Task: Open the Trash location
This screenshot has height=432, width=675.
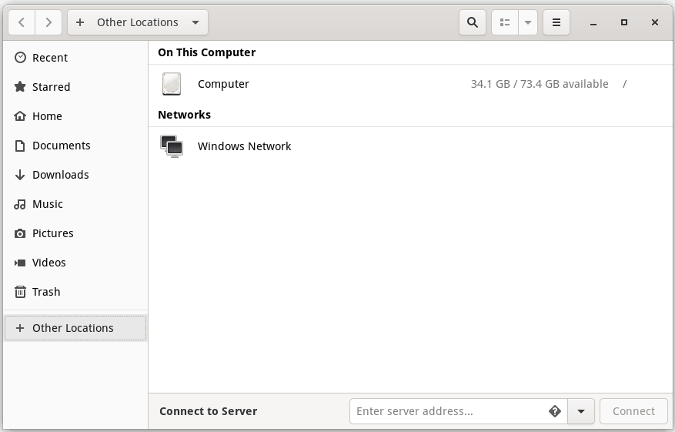Action: 46,292
